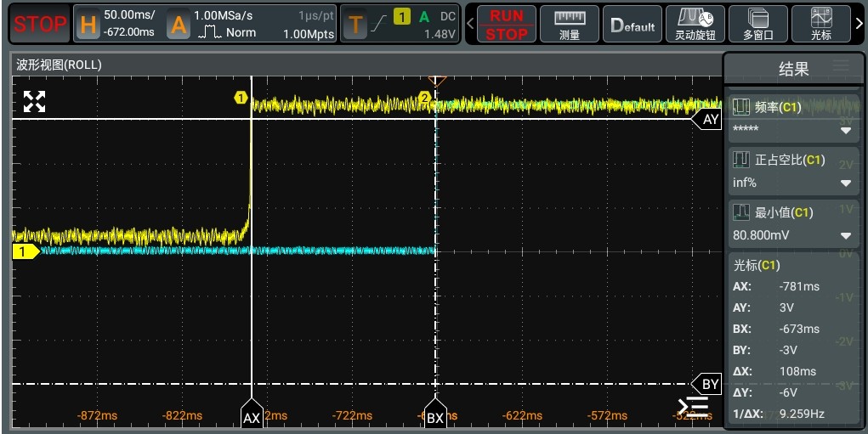868x434 pixels.
Task: Expand the 频率 frequency measurement dropdown
Action: (x=845, y=130)
